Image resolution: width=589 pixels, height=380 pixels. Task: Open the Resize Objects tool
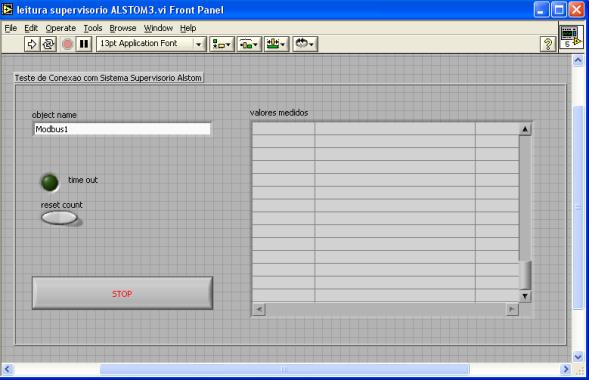(x=276, y=44)
